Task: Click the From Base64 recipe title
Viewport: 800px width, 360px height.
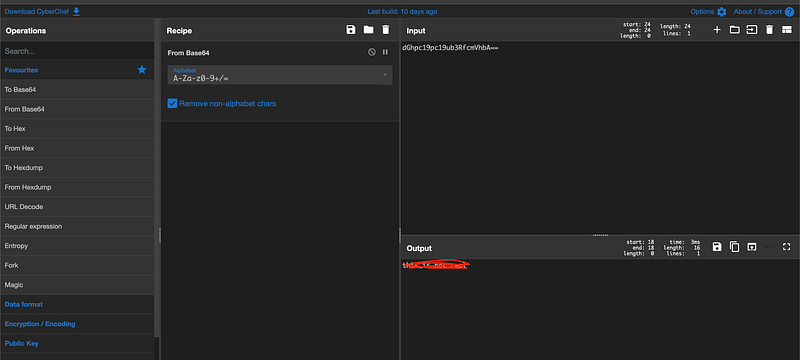Action: 188,53
